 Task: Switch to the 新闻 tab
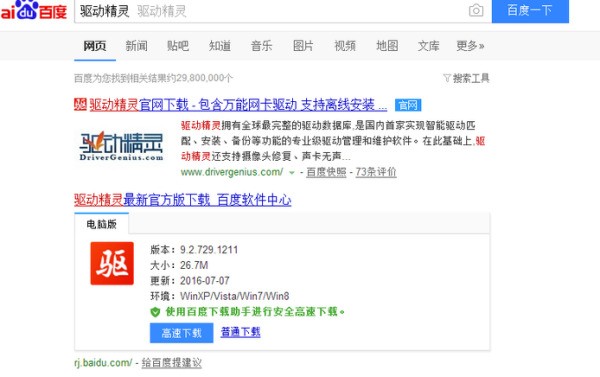click(x=136, y=46)
